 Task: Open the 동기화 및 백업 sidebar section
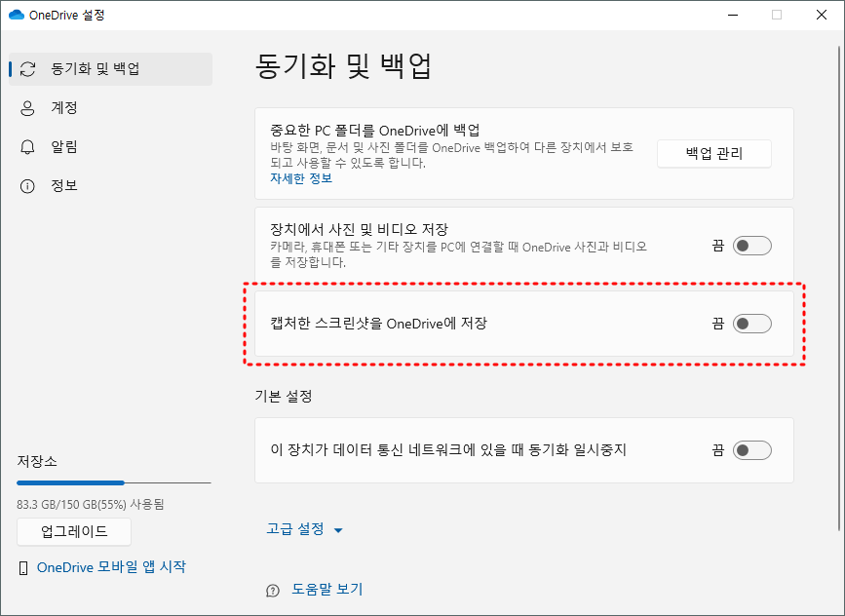(x=110, y=69)
